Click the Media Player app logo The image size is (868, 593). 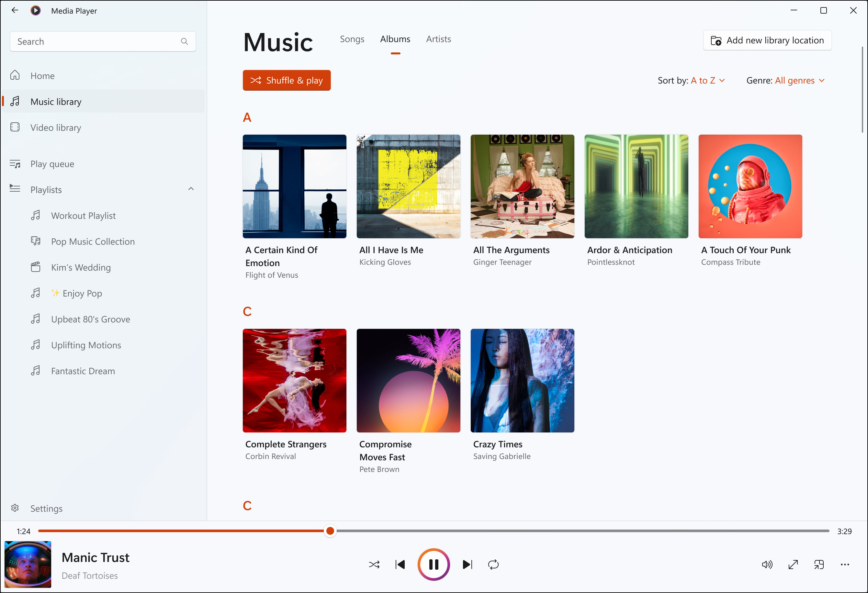click(36, 10)
